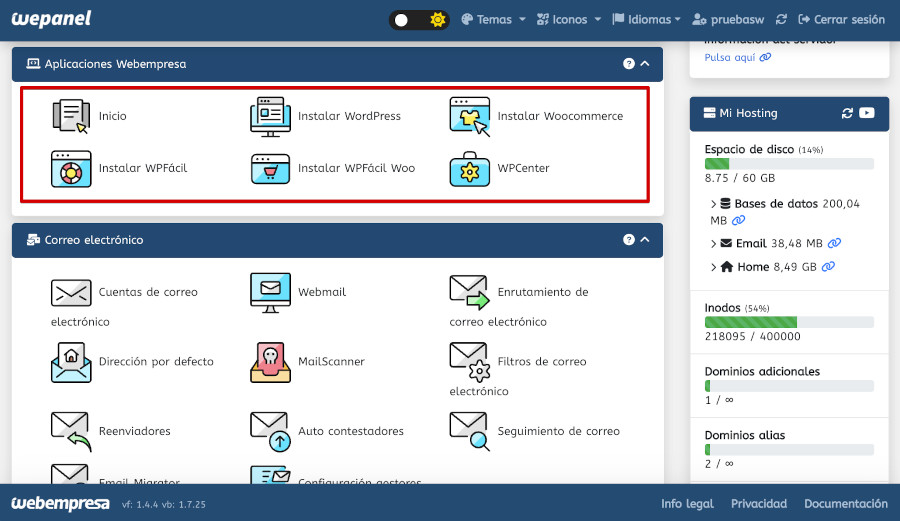Open the Temas dropdown

[494, 20]
